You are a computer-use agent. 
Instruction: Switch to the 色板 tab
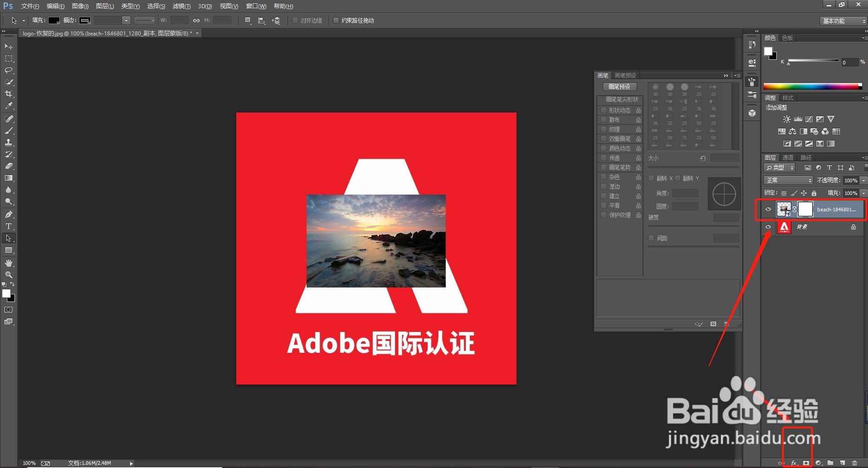(x=788, y=38)
